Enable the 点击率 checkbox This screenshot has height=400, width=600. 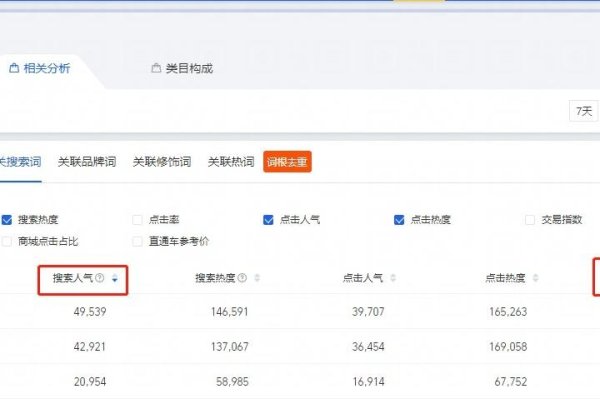[x=137, y=220]
